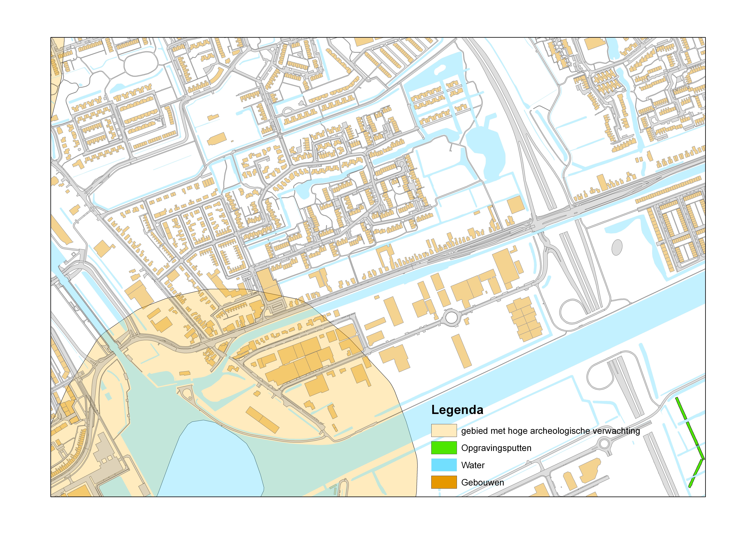Click the 'gebied met hoge archeologische verwachting' label

point(551,431)
